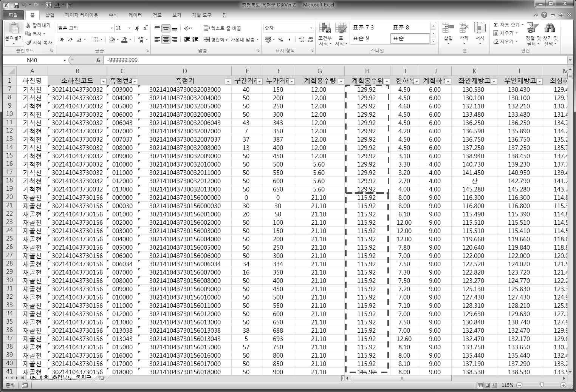This screenshot has width=576, height=392.
Task: Open the font name dropdown (맑은 고딕)
Action: click(x=111, y=28)
